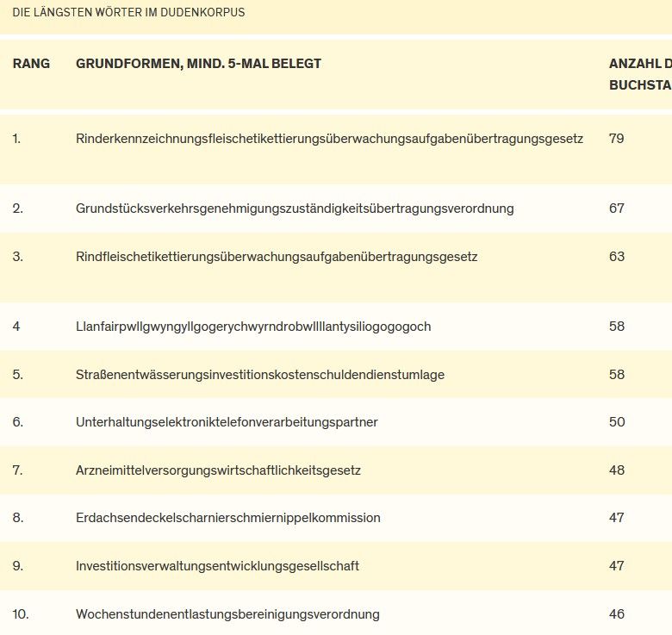Select the word 'Erdachsendeckelscharnierschmiernippelkommission'
672x635 pixels.
tap(228, 518)
